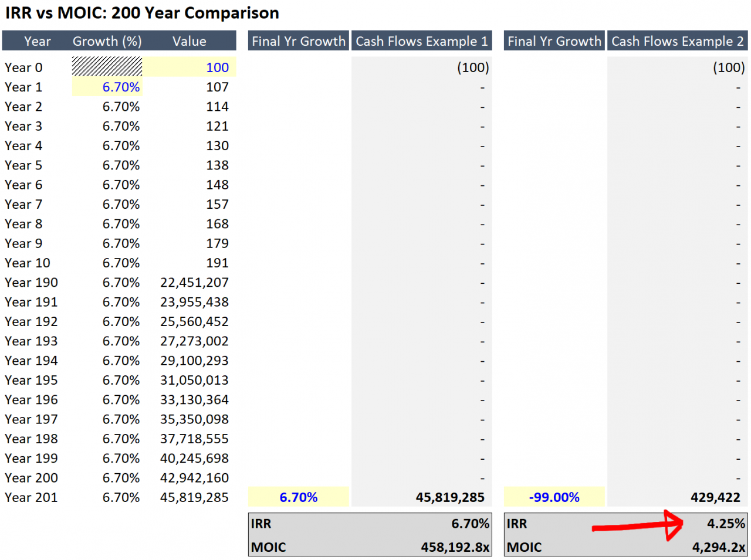Select the Cash Flows Example 1 header
This screenshot has height=560, width=751.
[421, 41]
